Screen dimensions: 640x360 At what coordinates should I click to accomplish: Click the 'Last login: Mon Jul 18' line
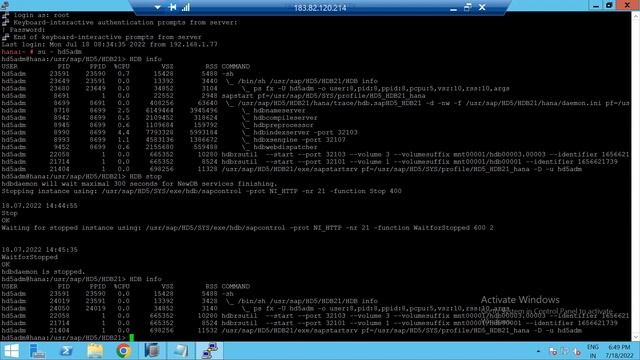(x=109, y=44)
